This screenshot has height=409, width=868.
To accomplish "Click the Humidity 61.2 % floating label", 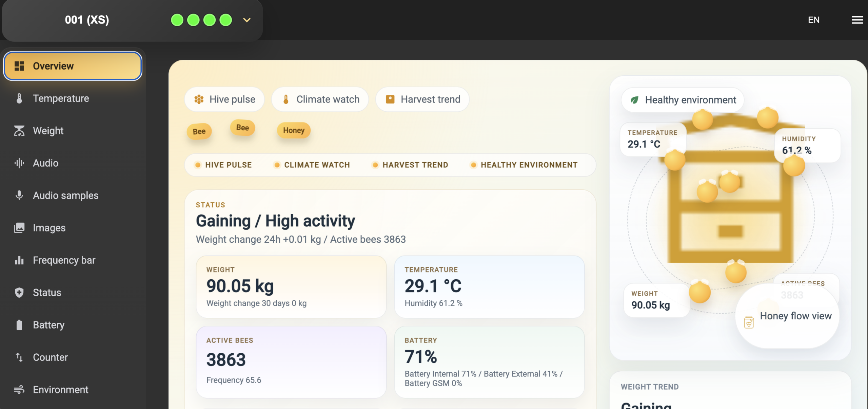I will coord(807,145).
